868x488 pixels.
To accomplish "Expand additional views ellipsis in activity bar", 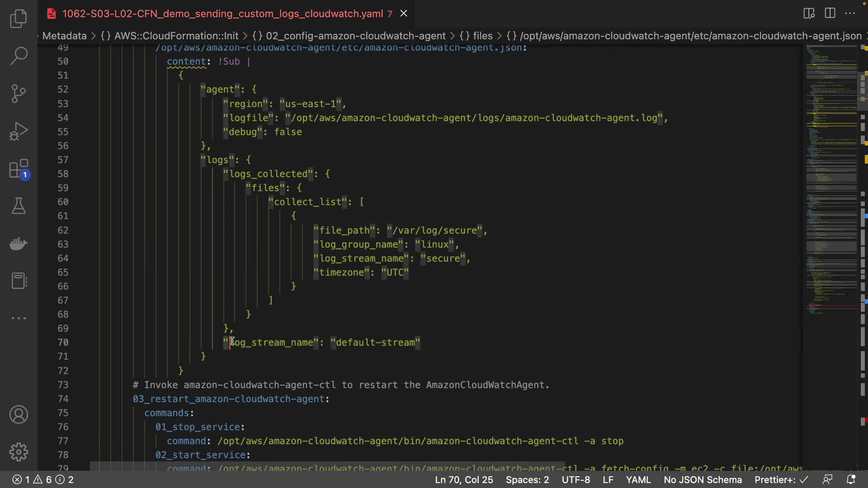I will pos(19,318).
